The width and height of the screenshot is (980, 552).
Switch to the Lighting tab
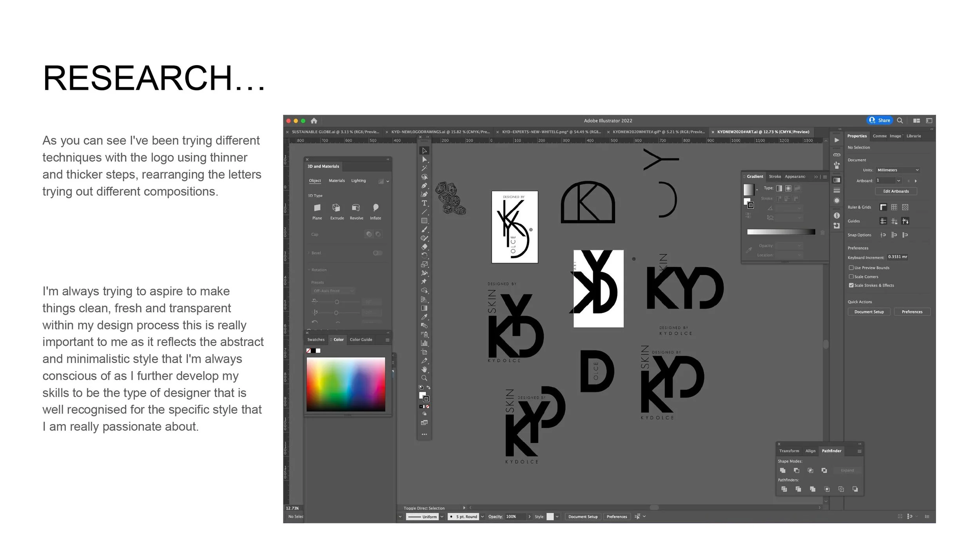pos(358,181)
